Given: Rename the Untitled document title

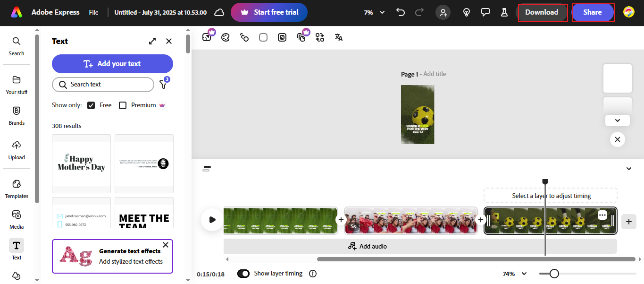Looking at the screenshot, I should (161, 12).
